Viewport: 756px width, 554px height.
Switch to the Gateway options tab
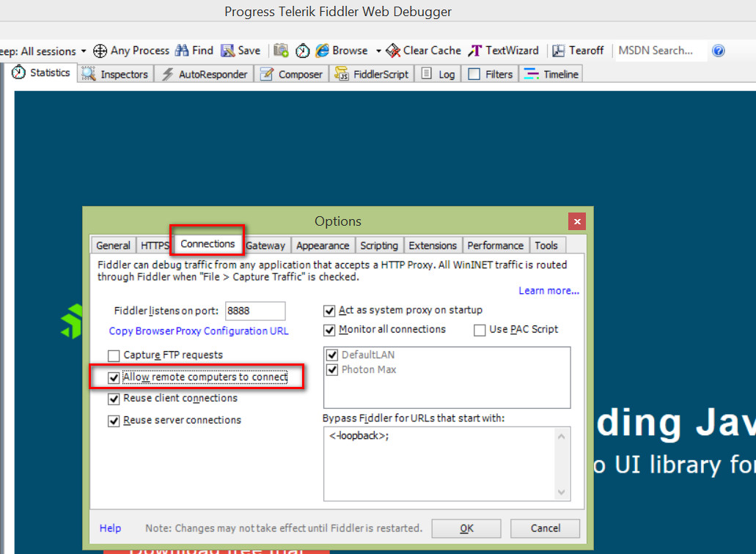[x=266, y=245]
